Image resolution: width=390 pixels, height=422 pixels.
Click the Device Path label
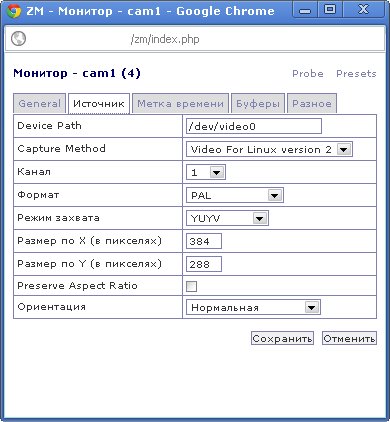tap(49, 126)
